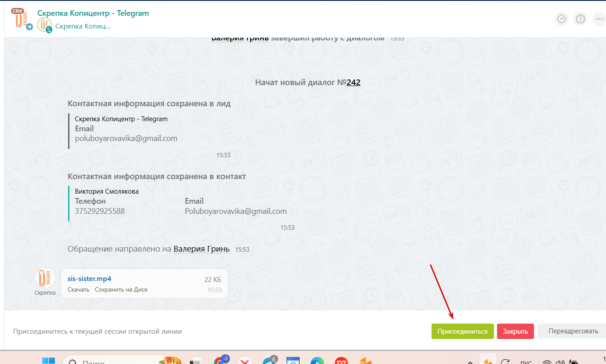The image size is (606, 364).
Task: Open chat title Скрепка Копицентр - Telegram
Action: coord(93,13)
